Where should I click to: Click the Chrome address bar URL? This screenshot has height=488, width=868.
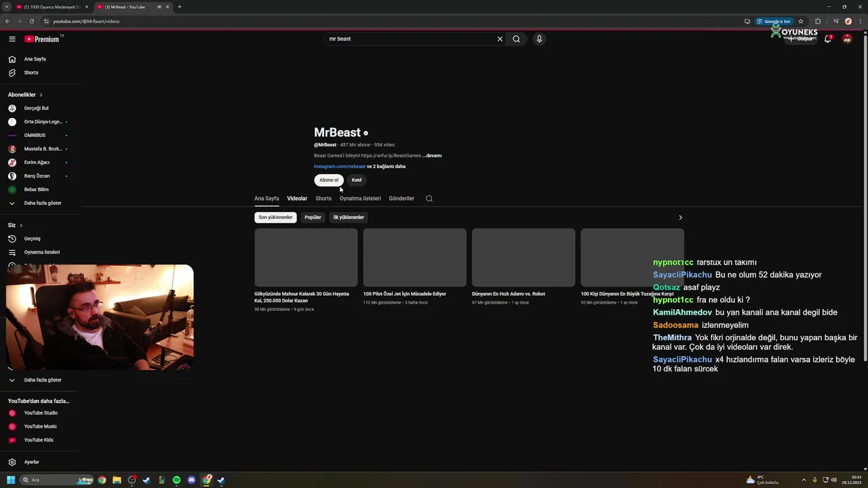86,21
